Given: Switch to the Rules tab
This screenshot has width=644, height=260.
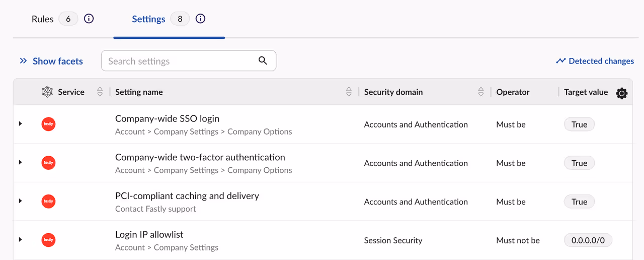Looking at the screenshot, I should (43, 19).
